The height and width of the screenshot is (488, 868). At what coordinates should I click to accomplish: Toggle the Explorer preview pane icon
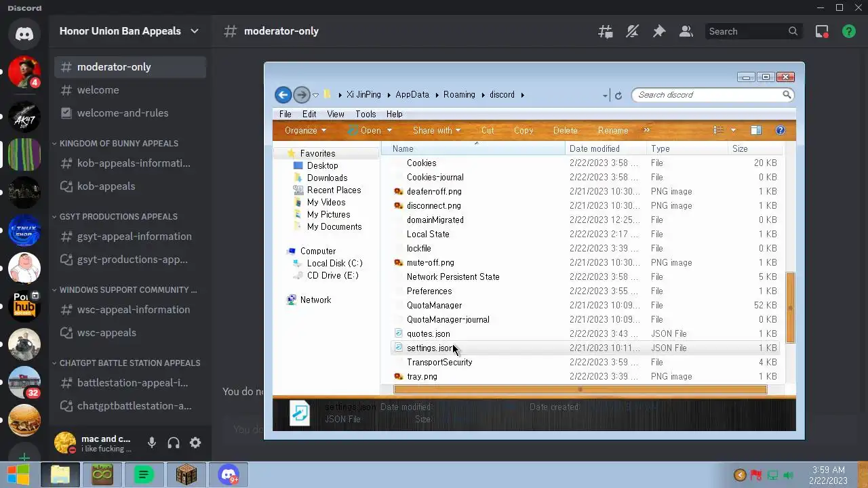point(756,130)
